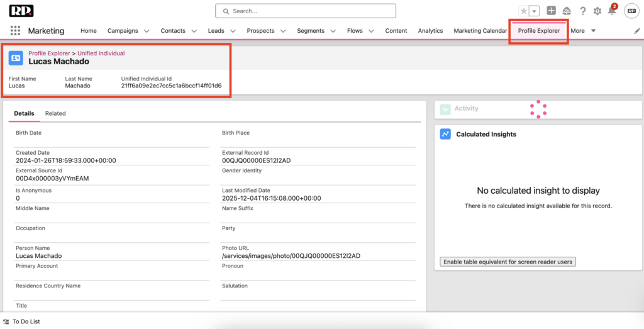Open the Marketing Calendar tab
Screen dimensions: 644x329
(480, 31)
